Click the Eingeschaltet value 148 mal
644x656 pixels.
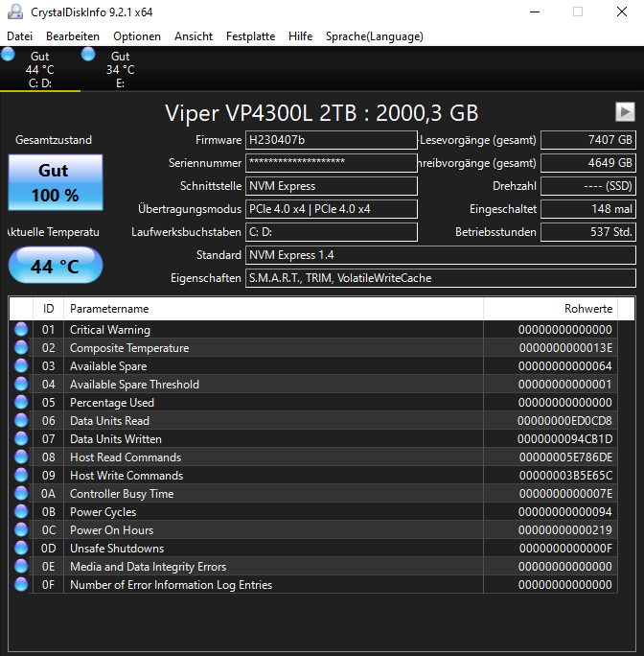[x=588, y=209]
